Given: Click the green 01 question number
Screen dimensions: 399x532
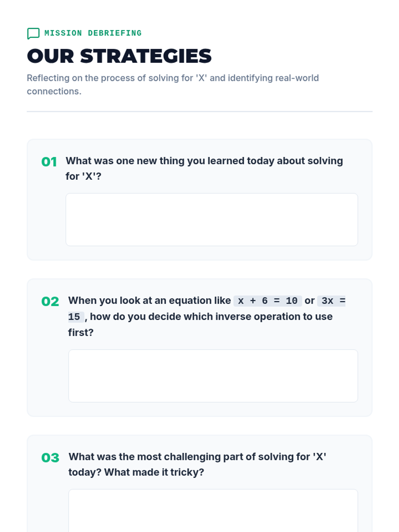Looking at the screenshot, I should (49, 162).
